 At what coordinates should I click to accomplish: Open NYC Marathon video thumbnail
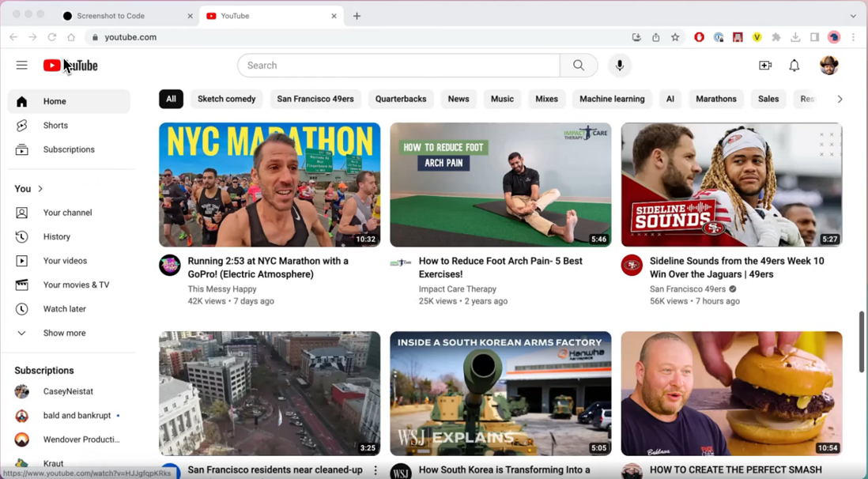tap(270, 184)
